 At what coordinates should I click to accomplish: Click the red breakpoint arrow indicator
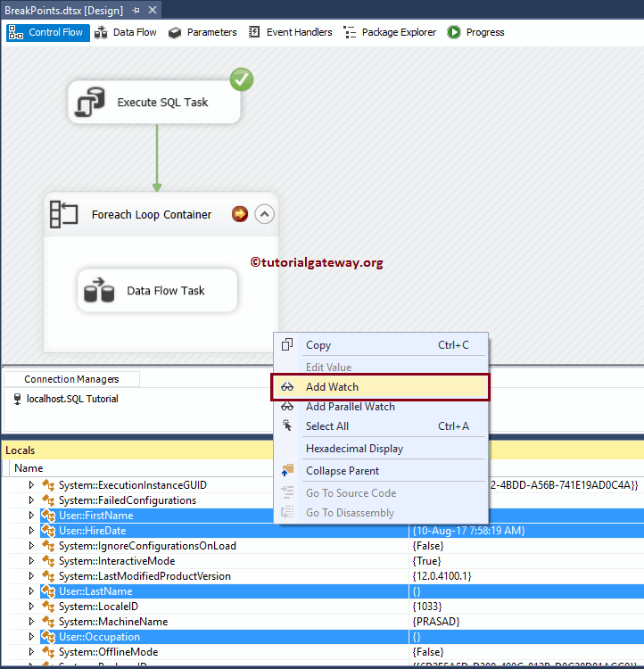[240, 214]
